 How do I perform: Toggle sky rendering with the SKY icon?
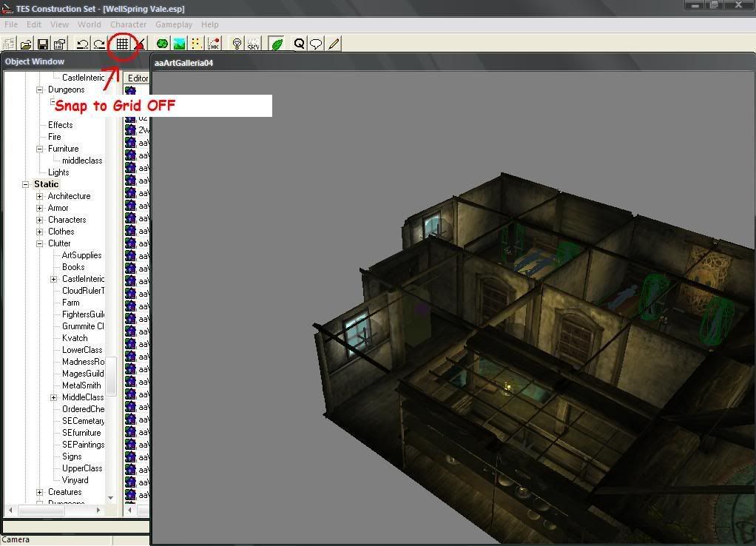tap(252, 43)
